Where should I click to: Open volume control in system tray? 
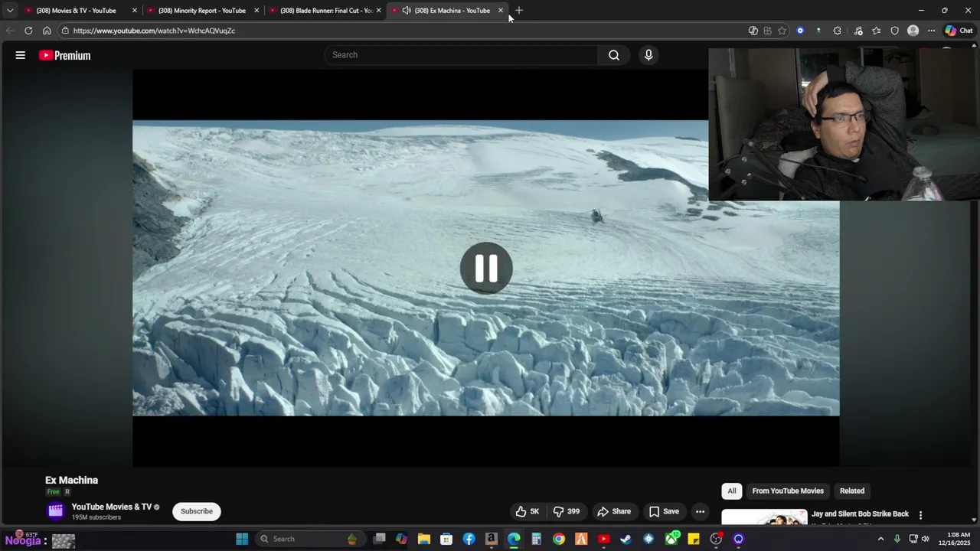926,539
